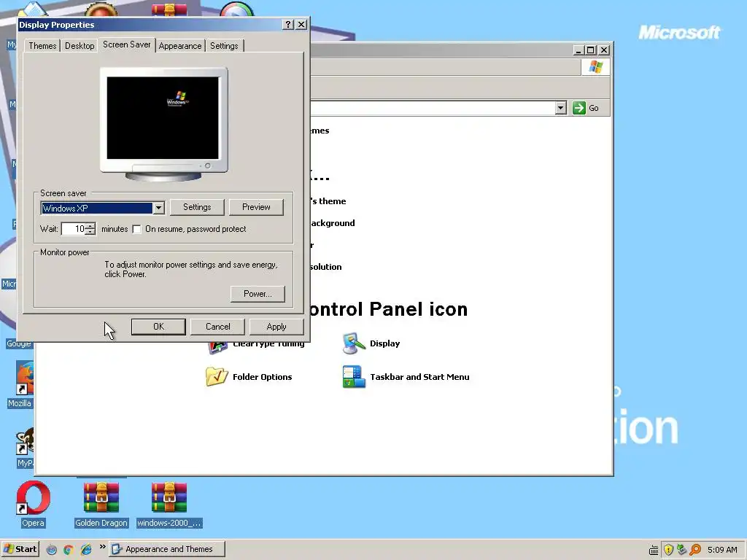Open the Windows XP screen saver dropdown

coord(158,208)
